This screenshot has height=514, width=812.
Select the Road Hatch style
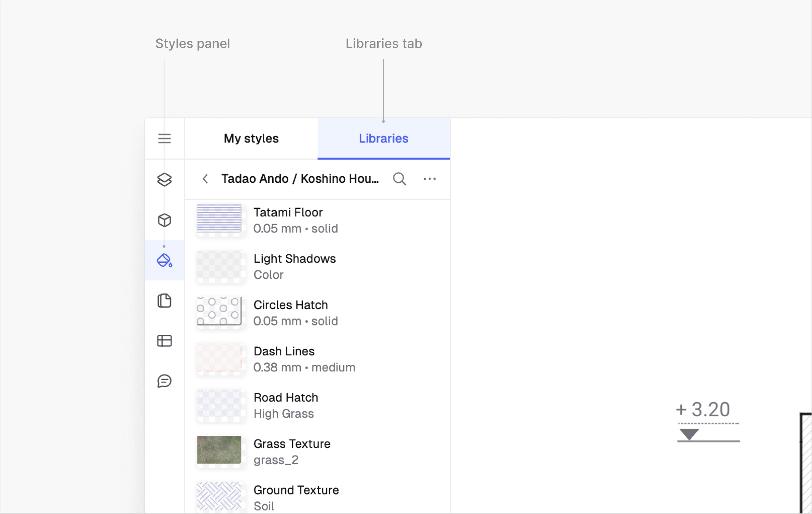click(286, 405)
